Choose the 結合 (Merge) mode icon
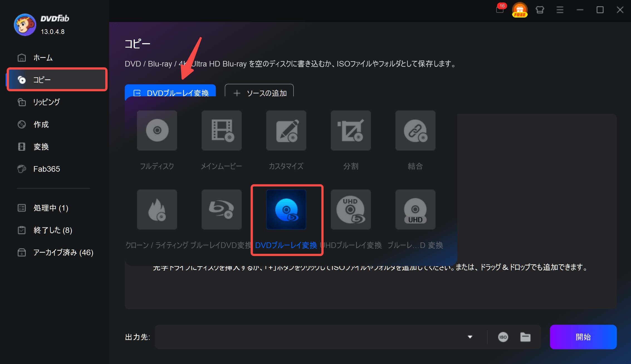Screen dimensions: 631x364 pos(415,131)
